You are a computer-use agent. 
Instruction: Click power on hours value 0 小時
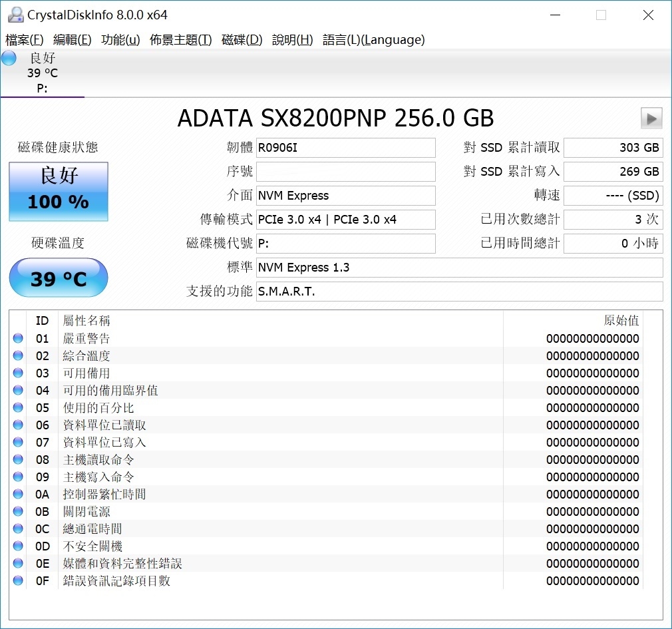(613, 244)
